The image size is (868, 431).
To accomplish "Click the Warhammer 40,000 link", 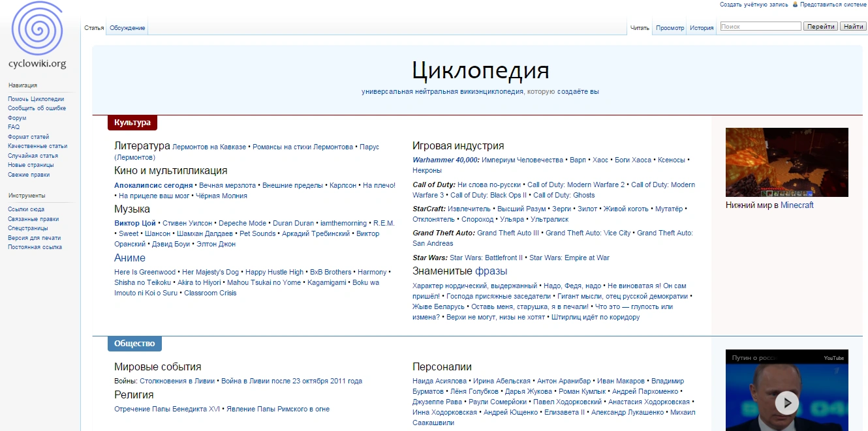I will pos(446,160).
